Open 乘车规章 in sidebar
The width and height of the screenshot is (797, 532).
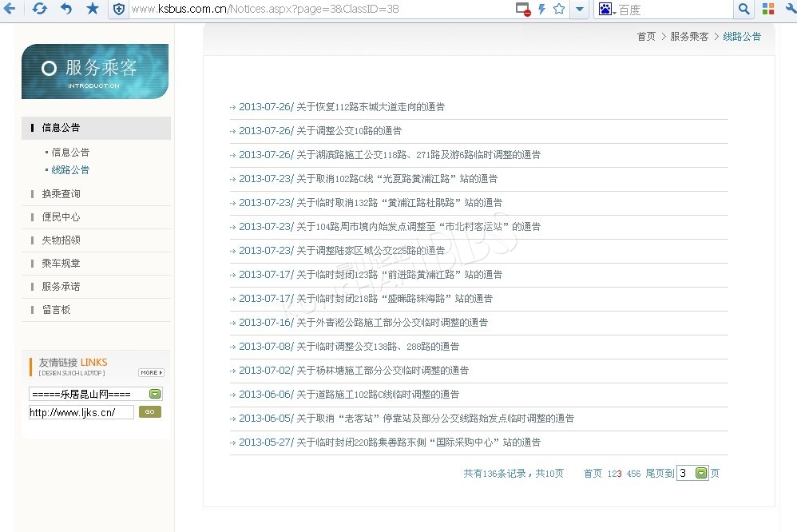pos(61,264)
